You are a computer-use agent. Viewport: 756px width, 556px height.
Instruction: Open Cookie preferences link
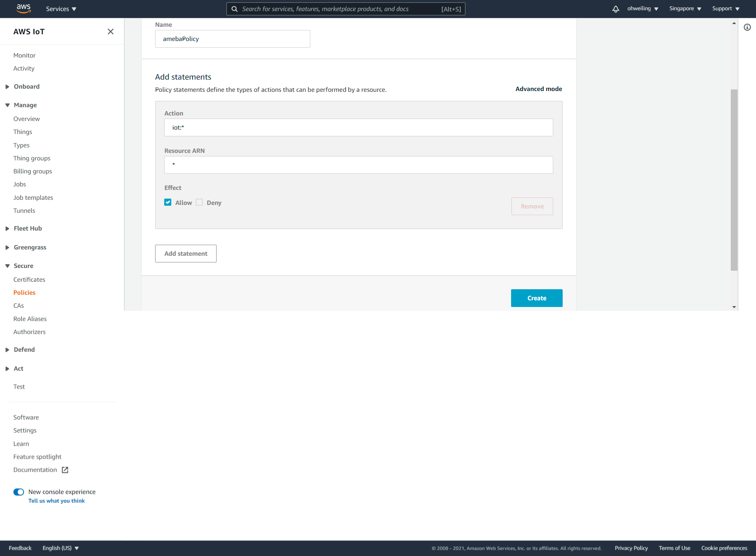(x=724, y=548)
